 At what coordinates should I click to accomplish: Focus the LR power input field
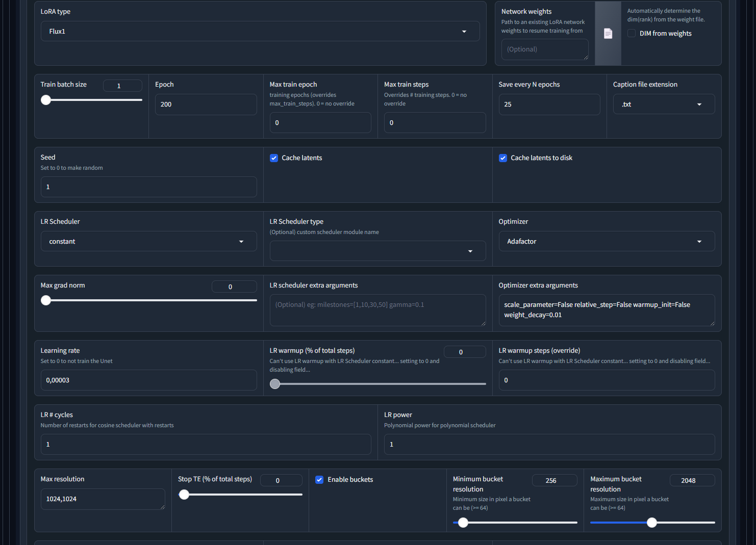click(549, 445)
